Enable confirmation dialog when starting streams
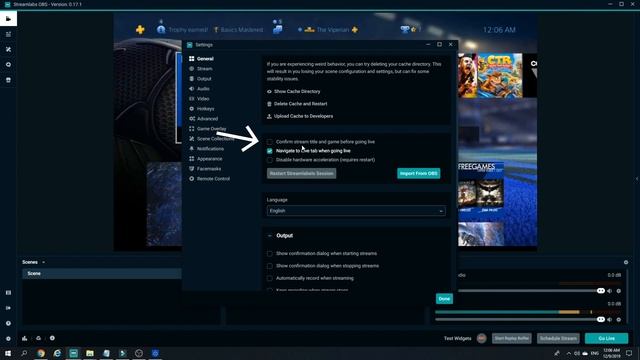 (269, 253)
